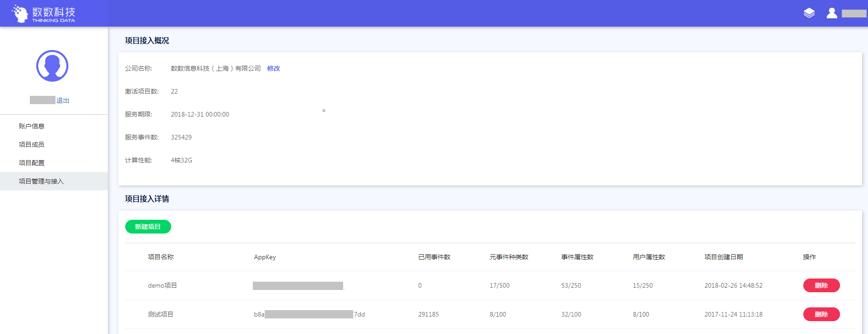Viewport: 868px width, 334px height.
Task: Open 账户信息 in the sidebar
Action: (x=32, y=126)
